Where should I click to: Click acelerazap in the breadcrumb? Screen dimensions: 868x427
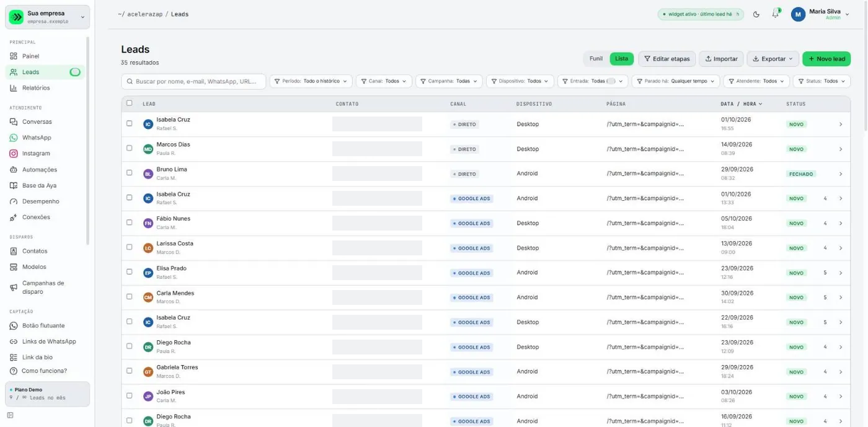click(x=145, y=14)
